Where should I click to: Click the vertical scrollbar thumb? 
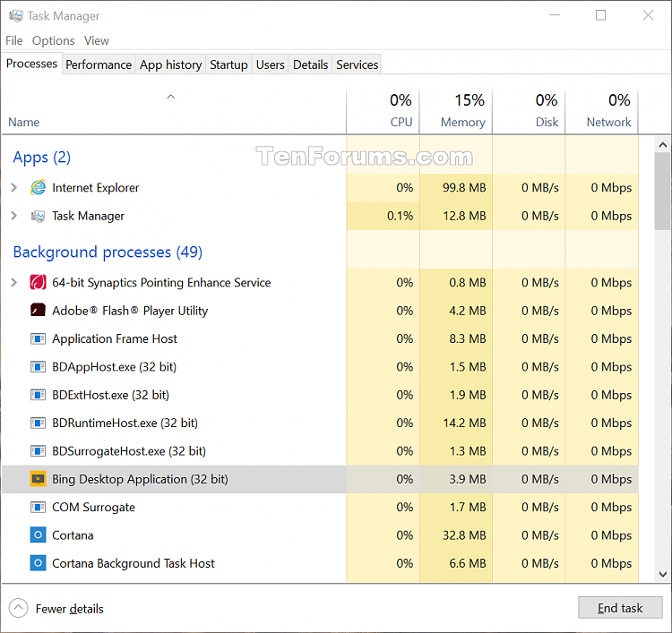click(x=663, y=191)
